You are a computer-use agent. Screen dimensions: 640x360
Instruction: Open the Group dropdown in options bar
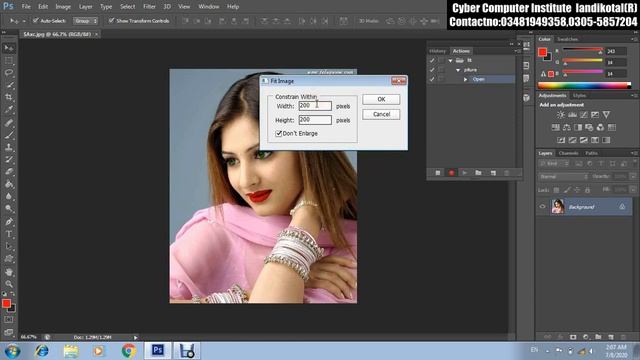pyautogui.click(x=85, y=20)
